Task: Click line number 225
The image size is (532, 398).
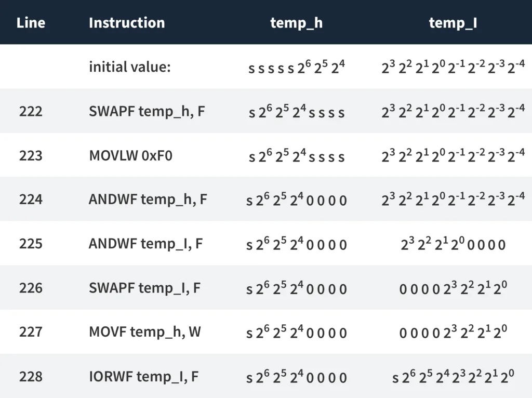Action: tap(31, 244)
